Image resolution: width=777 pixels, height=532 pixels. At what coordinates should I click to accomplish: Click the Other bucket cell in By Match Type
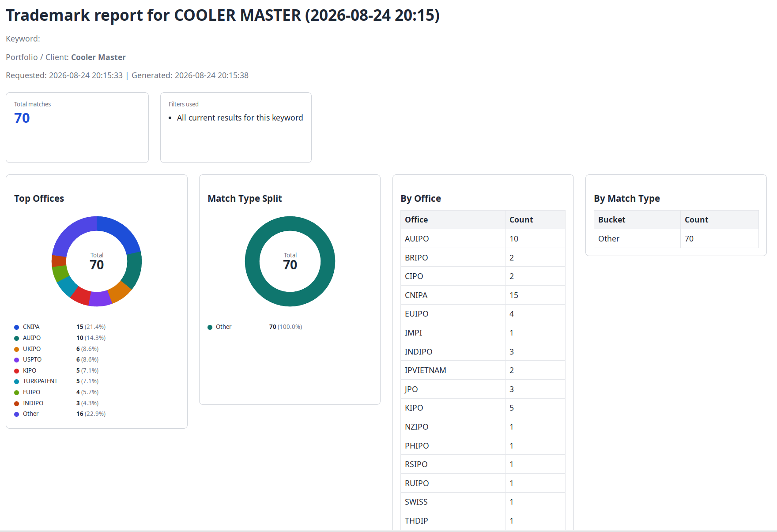tap(637, 239)
